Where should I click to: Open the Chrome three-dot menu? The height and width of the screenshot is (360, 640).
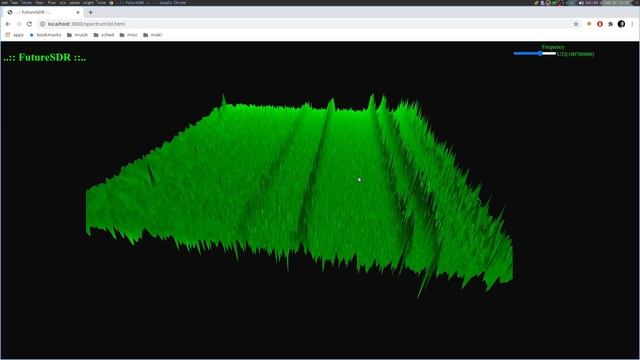[632, 24]
